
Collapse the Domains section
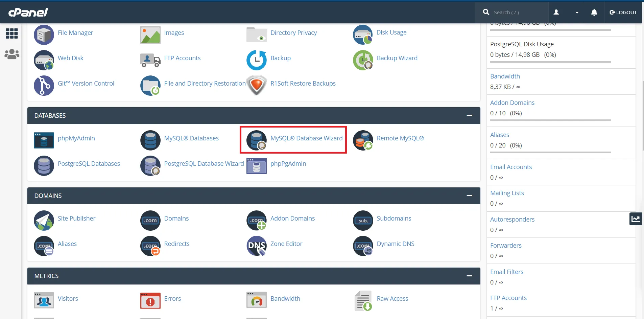(469, 196)
